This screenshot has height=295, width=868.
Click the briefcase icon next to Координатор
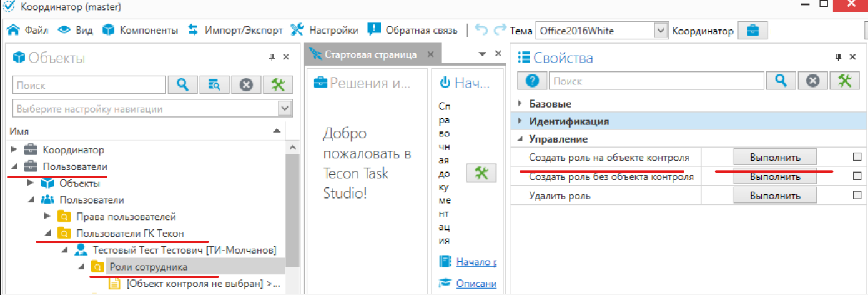click(752, 30)
